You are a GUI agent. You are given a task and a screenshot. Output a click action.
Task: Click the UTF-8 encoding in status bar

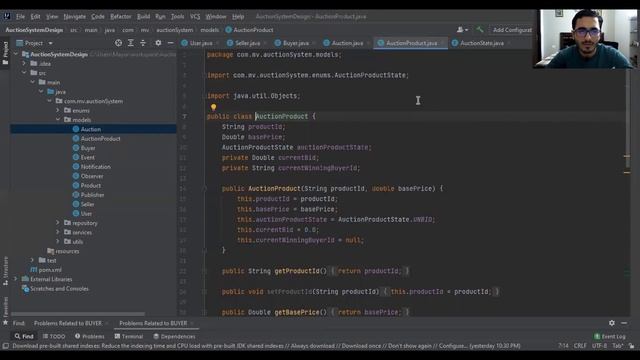[599, 346]
